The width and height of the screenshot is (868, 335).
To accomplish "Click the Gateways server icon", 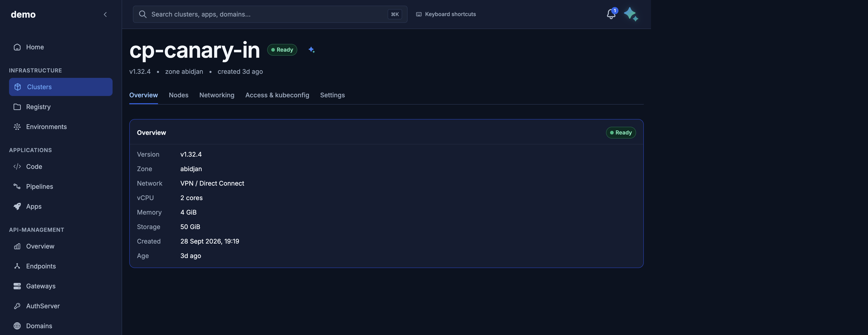I will click(x=17, y=286).
